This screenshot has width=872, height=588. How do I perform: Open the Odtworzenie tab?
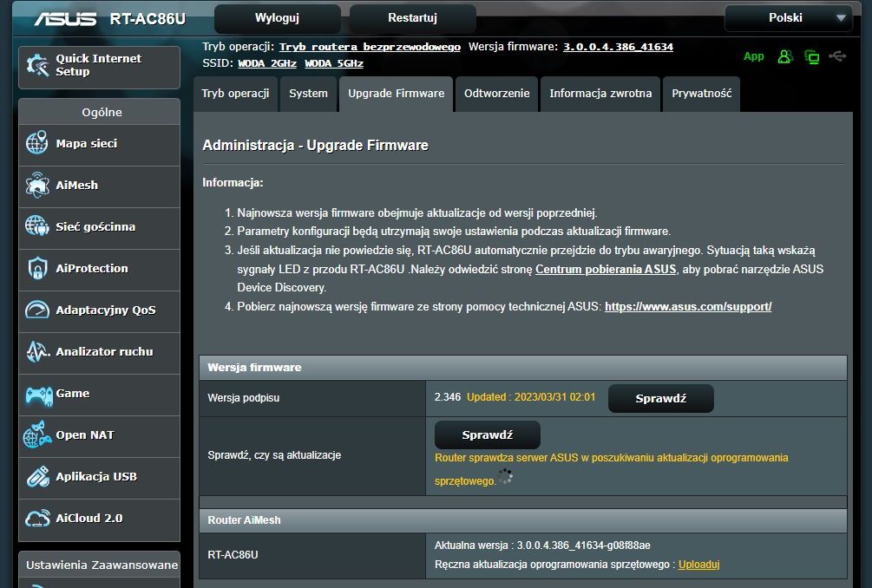(x=496, y=94)
